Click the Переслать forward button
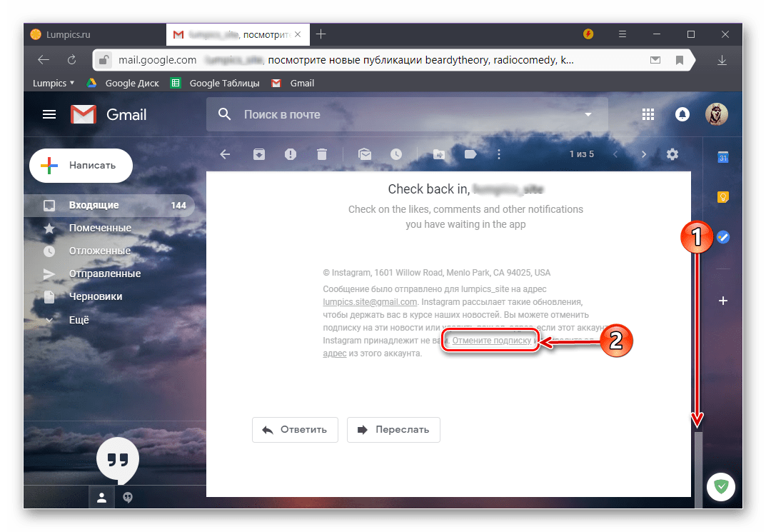 click(393, 429)
